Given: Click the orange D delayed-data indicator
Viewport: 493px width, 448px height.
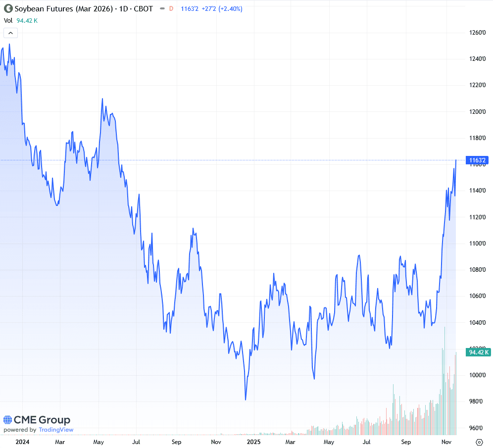Looking at the screenshot, I should point(171,9).
